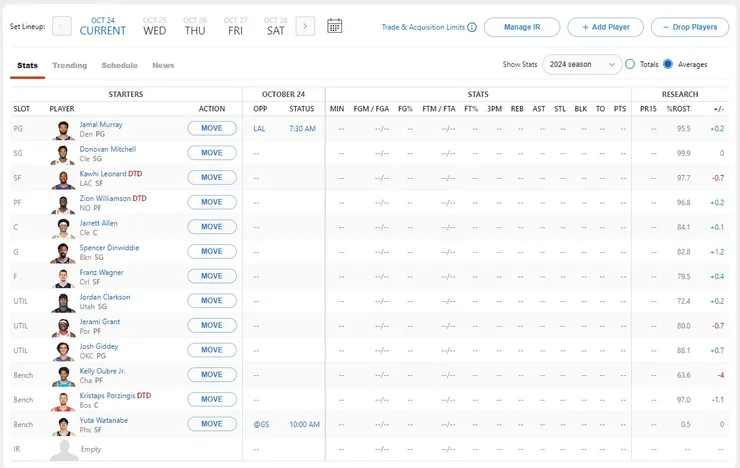
Task: Click the previous dates arrow
Action: [x=62, y=26]
